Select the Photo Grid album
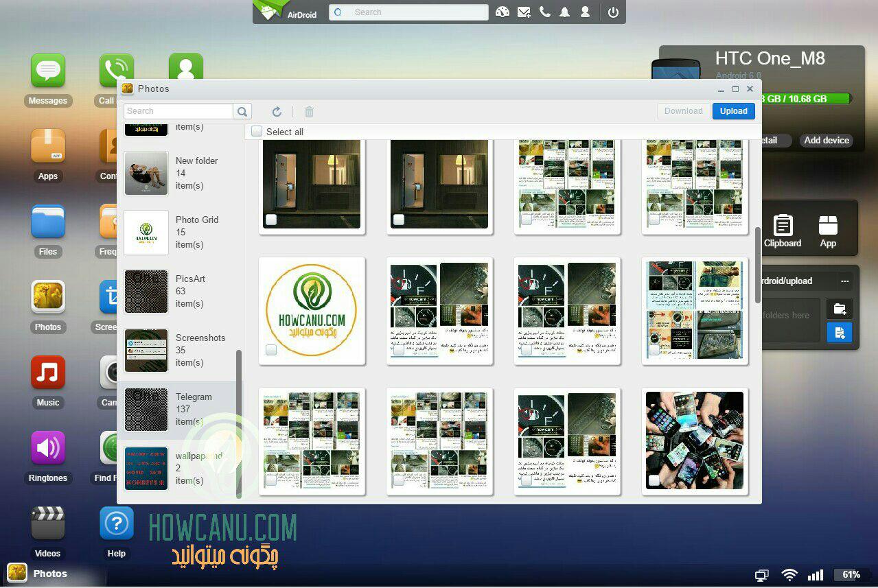Viewport: 878px width, 588px height. click(x=180, y=232)
